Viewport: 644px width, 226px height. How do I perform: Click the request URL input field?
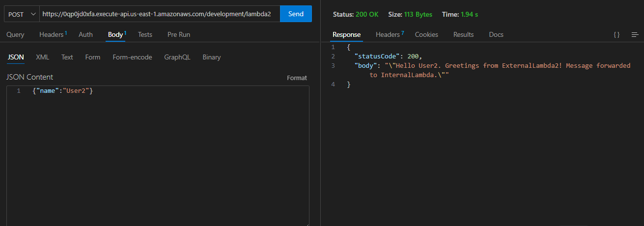coord(157,14)
